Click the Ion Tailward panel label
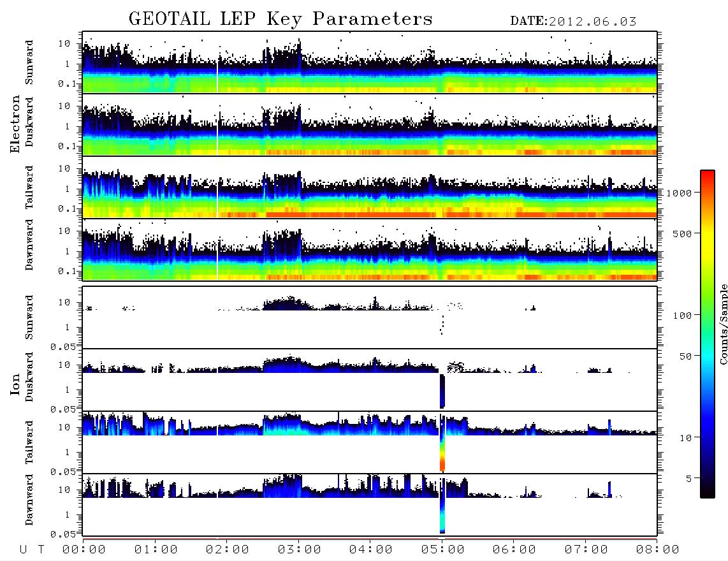Image resolution: width=728 pixels, height=561 pixels. click(x=29, y=442)
